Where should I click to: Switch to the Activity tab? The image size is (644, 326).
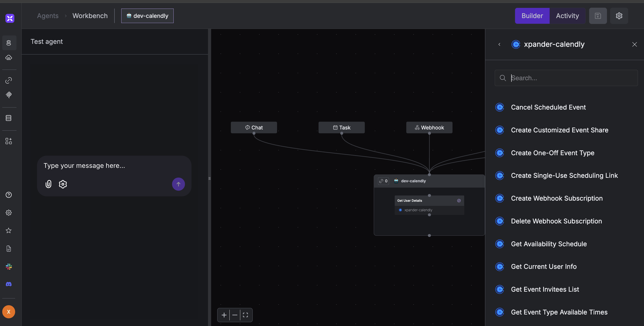[x=567, y=16]
